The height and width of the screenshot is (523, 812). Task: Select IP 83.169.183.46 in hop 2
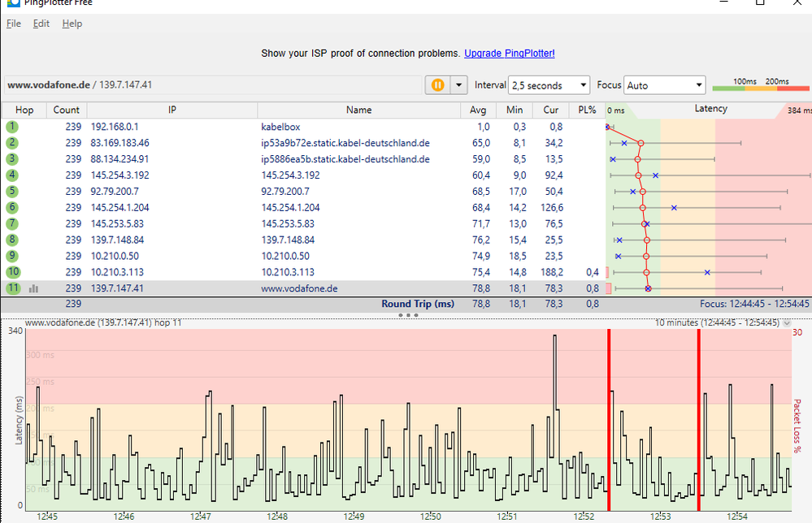[119, 143]
